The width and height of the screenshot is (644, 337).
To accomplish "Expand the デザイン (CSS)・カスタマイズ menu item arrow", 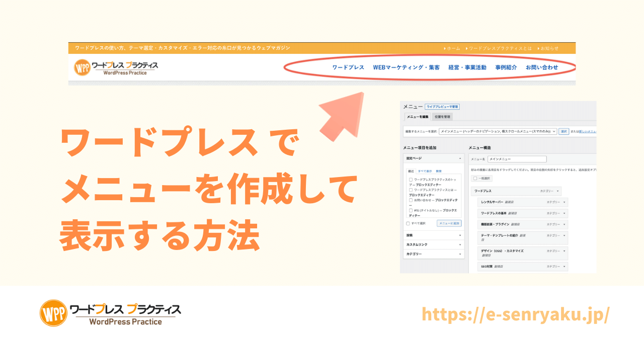I will [x=565, y=250].
